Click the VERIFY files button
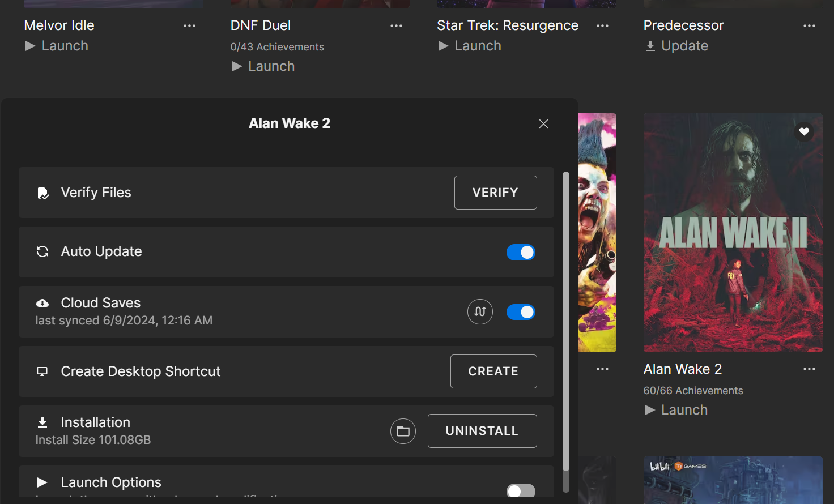 495,193
